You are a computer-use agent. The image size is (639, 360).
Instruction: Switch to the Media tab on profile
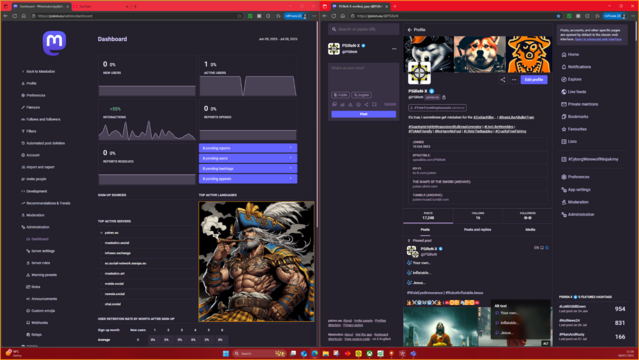[x=530, y=230]
